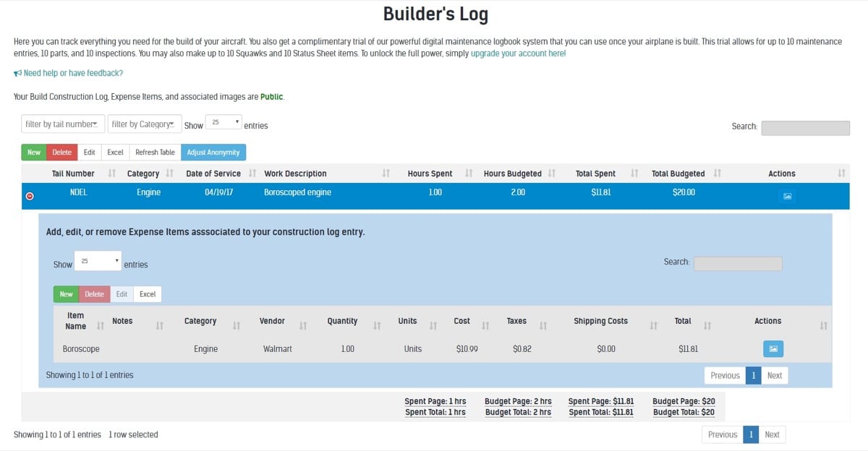Sort by Work Description arrows
This screenshot has width=868, height=451.
click(386, 173)
